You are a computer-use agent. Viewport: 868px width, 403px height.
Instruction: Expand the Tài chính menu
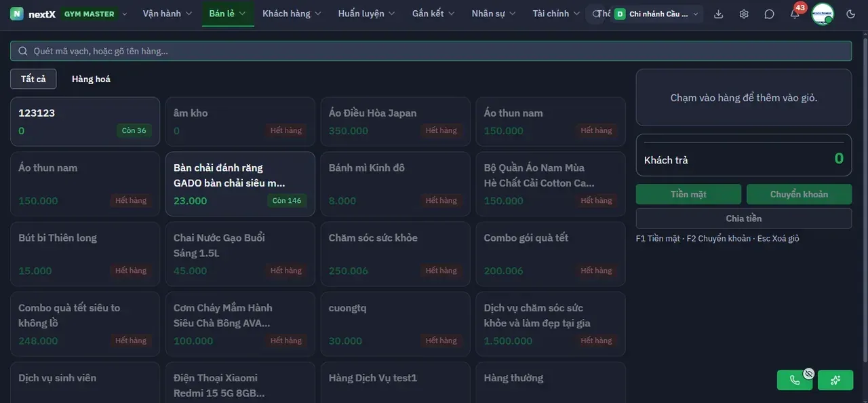[x=556, y=14]
